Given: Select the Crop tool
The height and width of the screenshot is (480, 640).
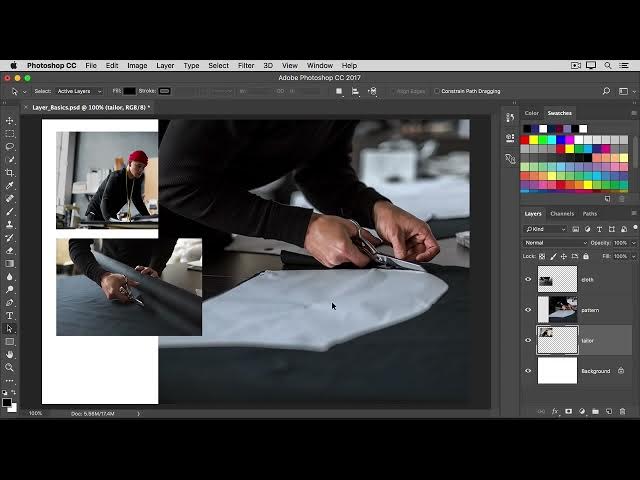Looking at the screenshot, I should (x=10, y=173).
